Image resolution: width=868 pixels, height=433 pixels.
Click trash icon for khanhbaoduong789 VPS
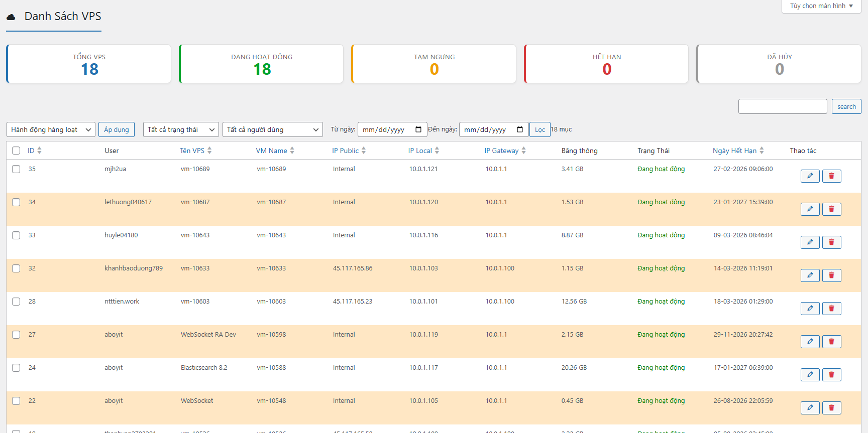pyautogui.click(x=831, y=275)
